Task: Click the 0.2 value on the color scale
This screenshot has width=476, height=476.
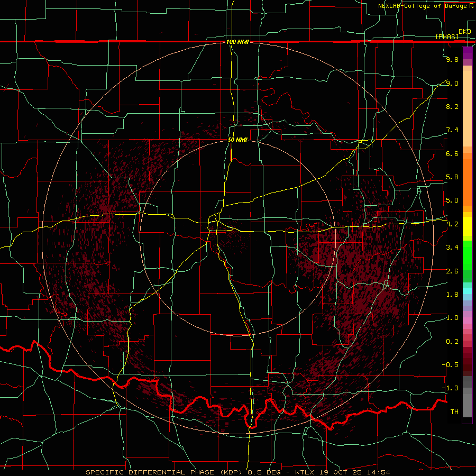Action: coord(452,342)
